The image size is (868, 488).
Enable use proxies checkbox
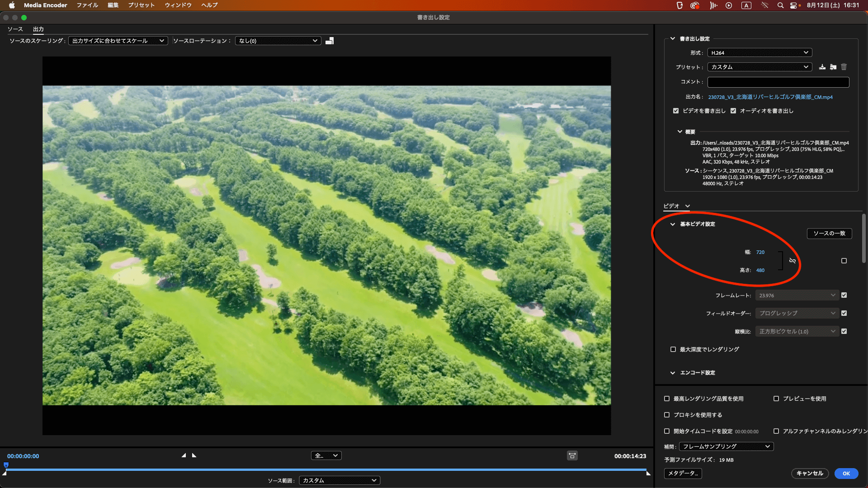point(667,415)
